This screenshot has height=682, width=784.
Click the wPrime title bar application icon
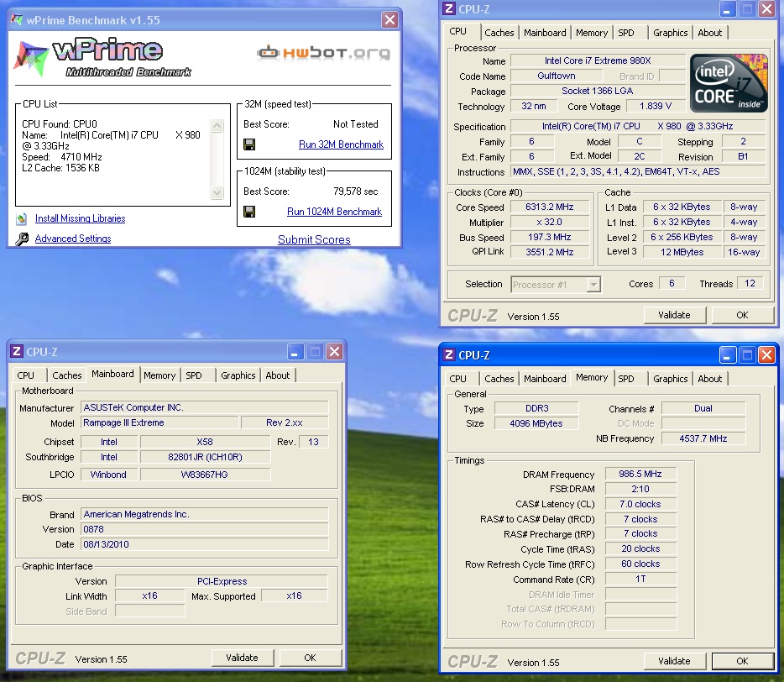pyautogui.click(x=17, y=19)
